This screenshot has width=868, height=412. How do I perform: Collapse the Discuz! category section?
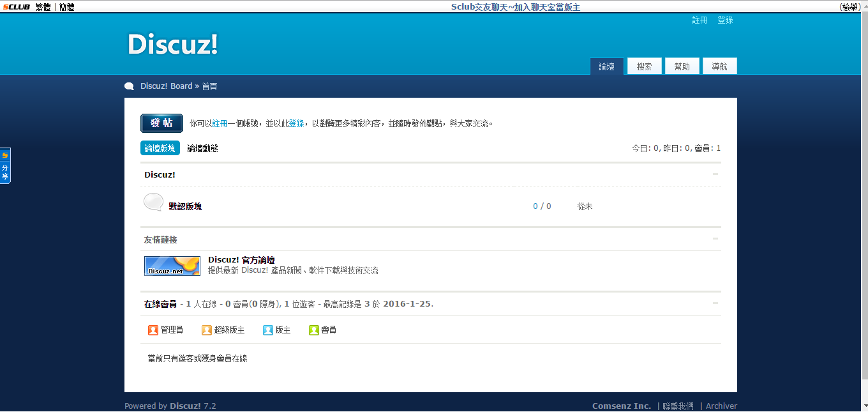(715, 174)
